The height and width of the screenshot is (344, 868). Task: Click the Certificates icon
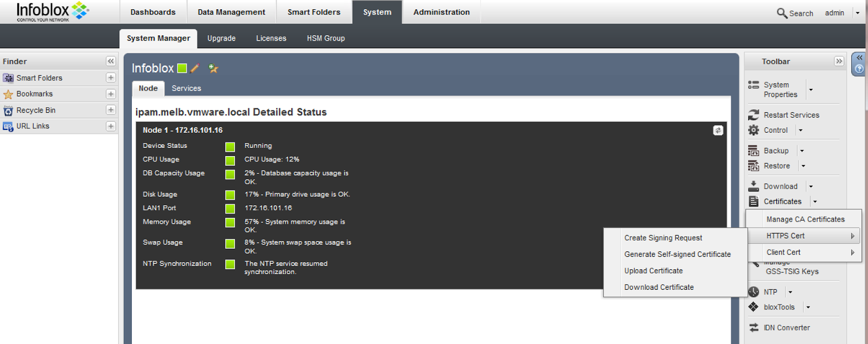pos(754,202)
